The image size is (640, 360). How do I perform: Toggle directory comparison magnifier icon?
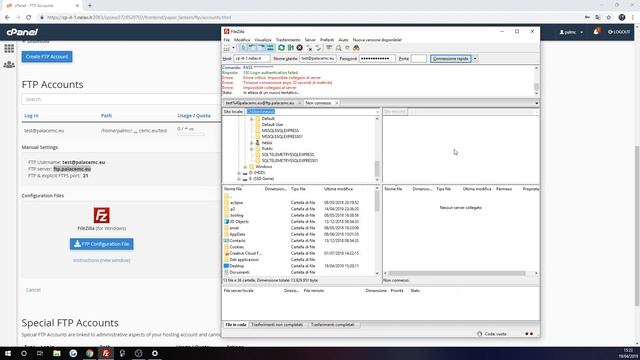point(338,48)
